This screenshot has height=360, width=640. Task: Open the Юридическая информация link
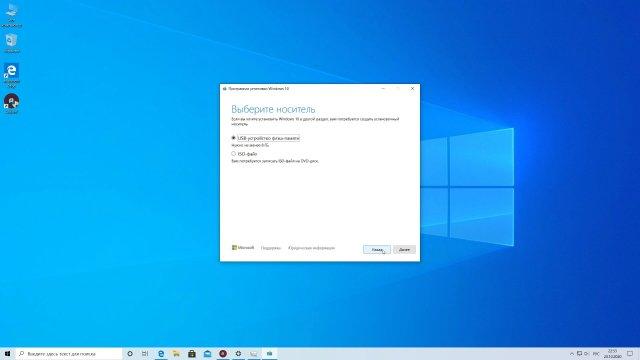311,248
